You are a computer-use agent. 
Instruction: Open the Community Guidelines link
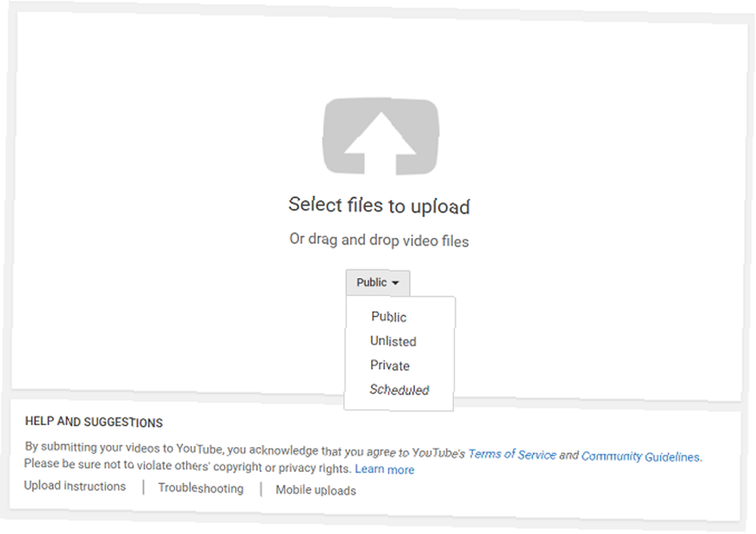pyautogui.click(x=642, y=456)
